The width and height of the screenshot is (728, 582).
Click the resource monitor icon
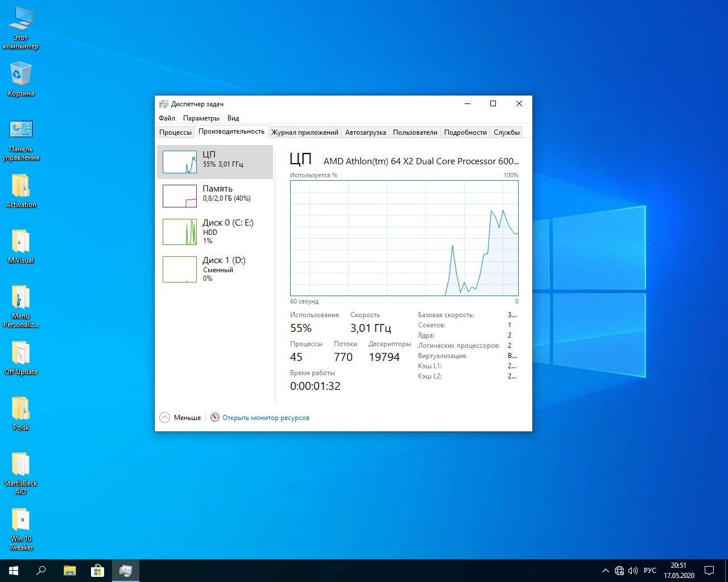(x=214, y=417)
